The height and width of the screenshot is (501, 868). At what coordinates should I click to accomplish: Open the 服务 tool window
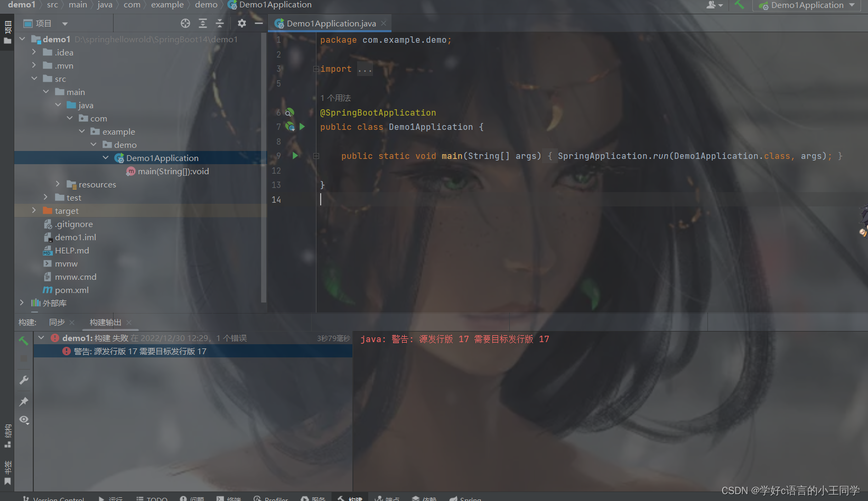coord(313,498)
